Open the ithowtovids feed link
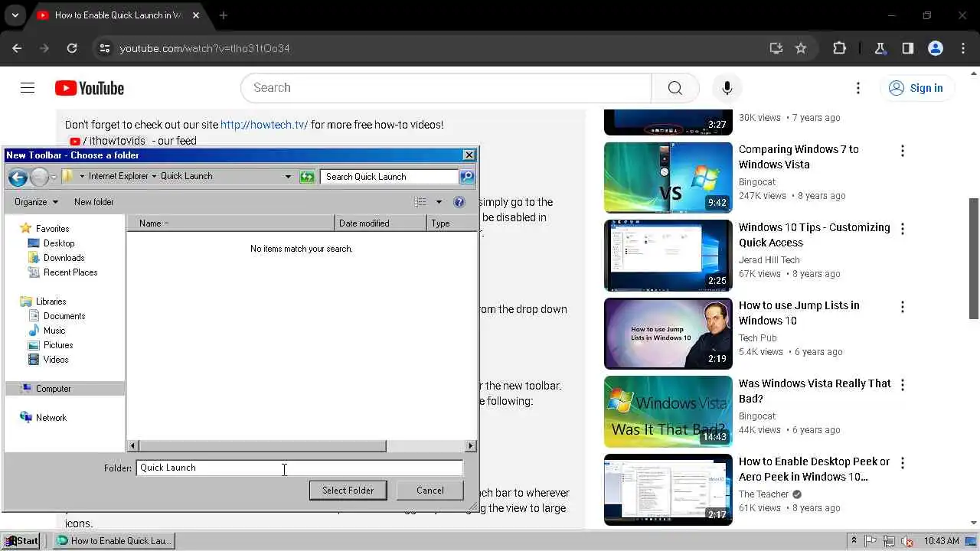The height and width of the screenshot is (551, 980). pos(114,141)
